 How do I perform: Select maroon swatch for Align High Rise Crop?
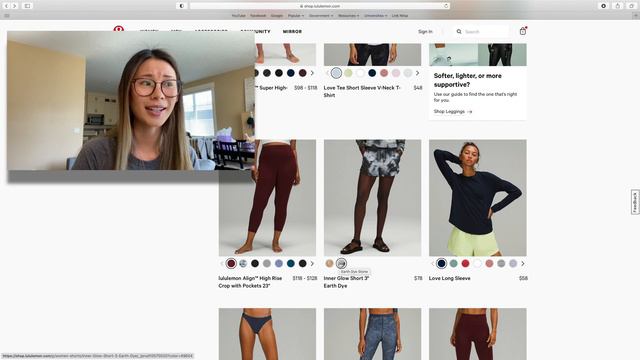click(231, 264)
